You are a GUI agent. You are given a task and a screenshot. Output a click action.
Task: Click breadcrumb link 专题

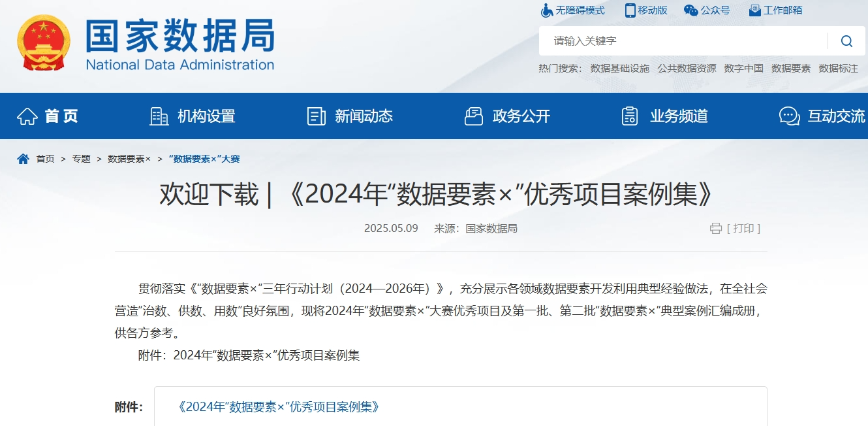(82, 159)
